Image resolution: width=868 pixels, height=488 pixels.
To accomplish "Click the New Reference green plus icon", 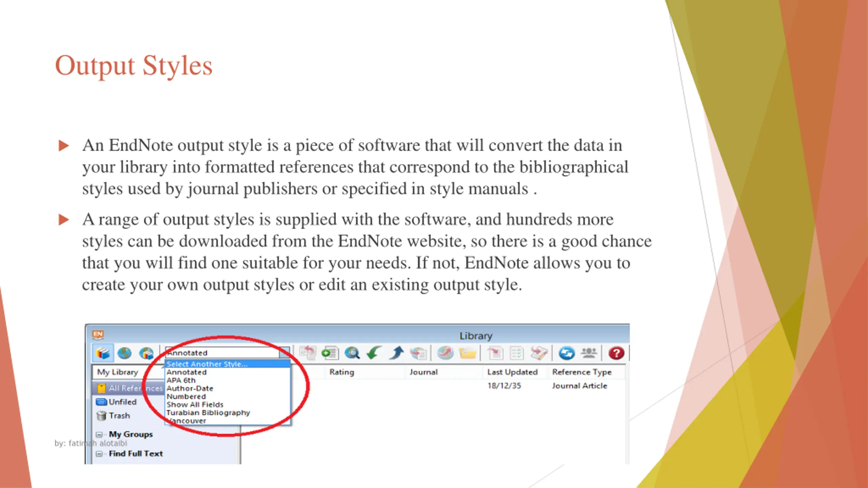I will pyautogui.click(x=330, y=353).
